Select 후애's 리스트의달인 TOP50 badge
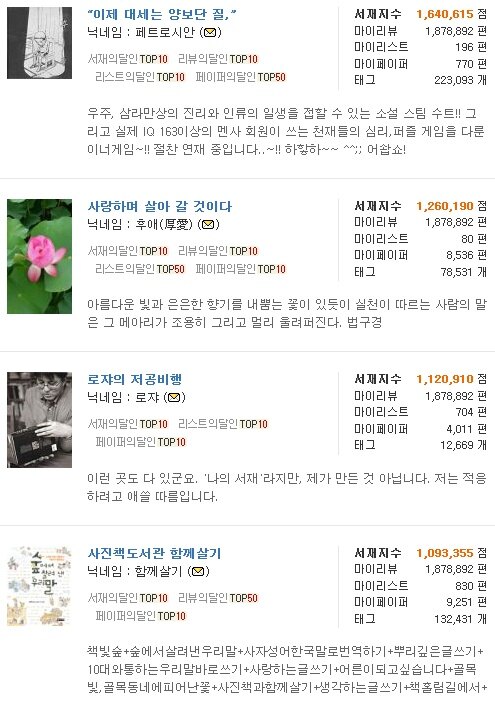Image resolution: width=495 pixels, height=701 pixels. point(140,269)
